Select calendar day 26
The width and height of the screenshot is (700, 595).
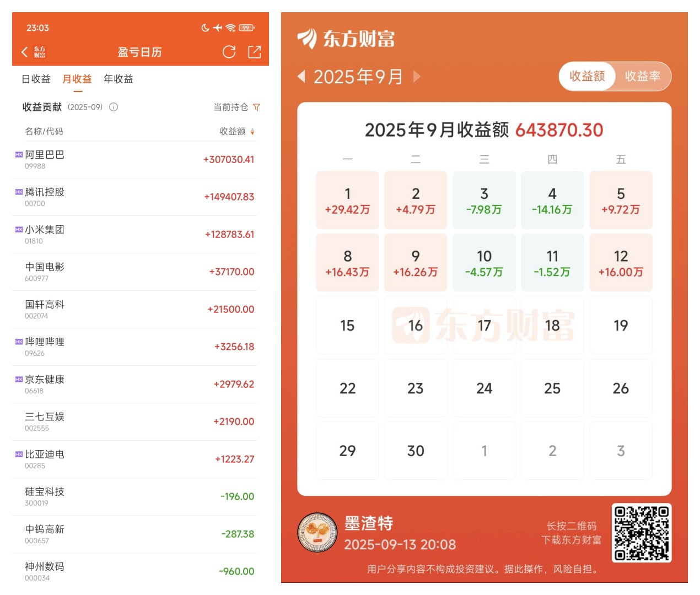[x=621, y=388]
